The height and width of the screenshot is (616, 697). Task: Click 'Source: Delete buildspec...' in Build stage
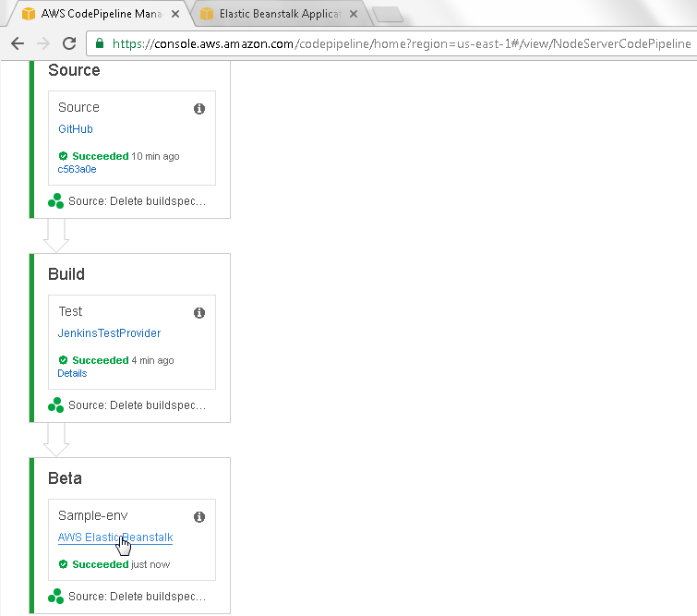pos(137,405)
